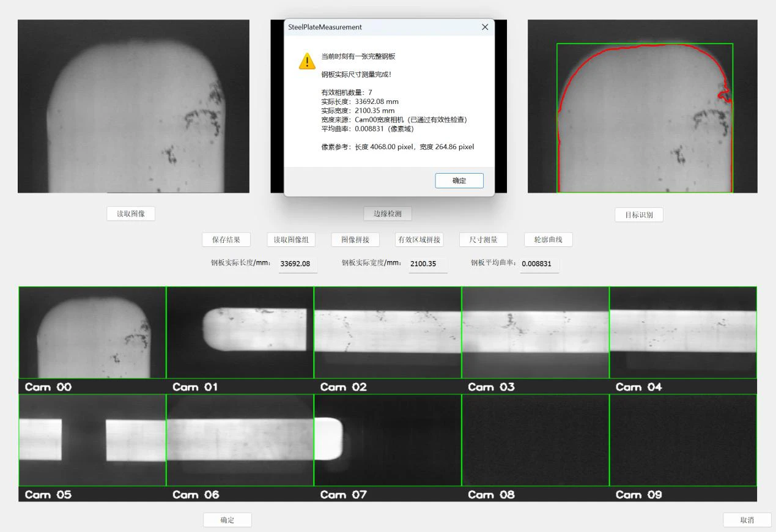Click the 当前时刻有一张完整钢板 message
Viewport: 776px width, 532px height.
[358, 56]
